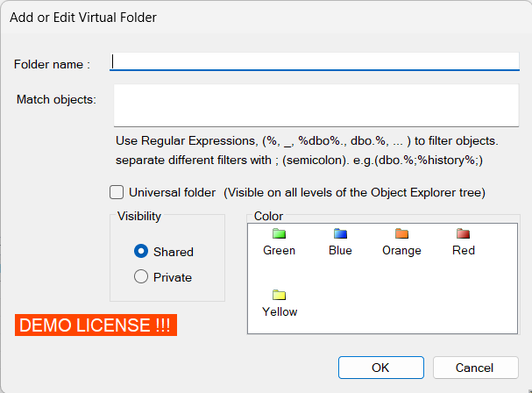Click the Add or Edit Virtual Folder title

(83, 18)
